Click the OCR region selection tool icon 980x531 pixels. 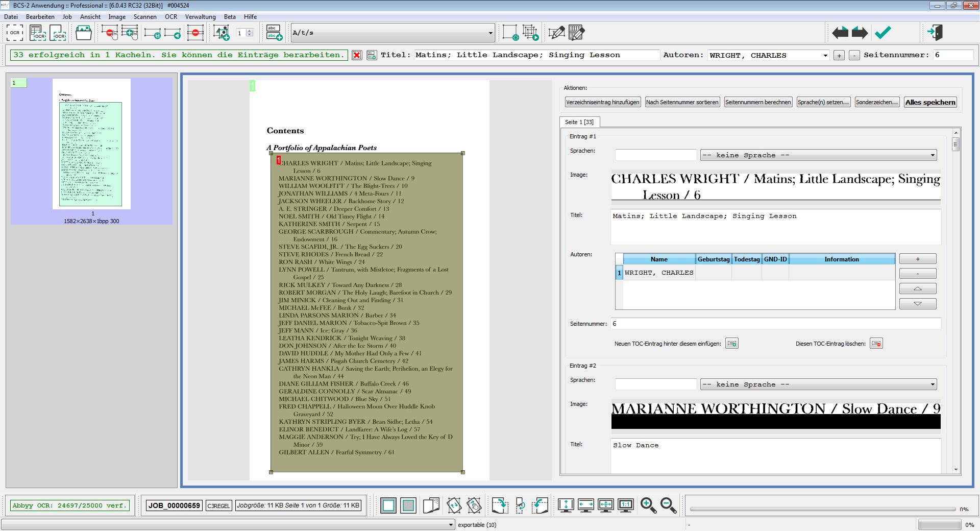(x=14, y=33)
